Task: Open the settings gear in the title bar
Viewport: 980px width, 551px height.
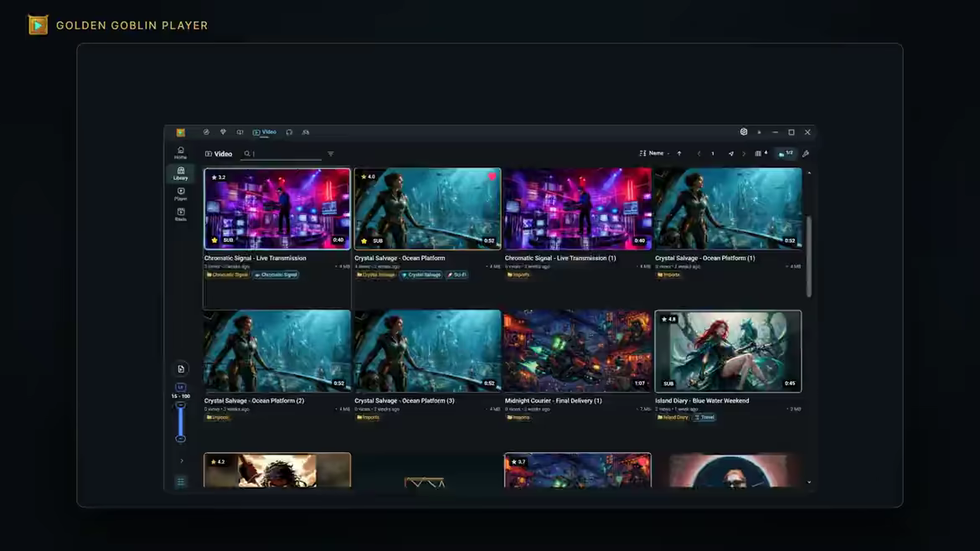Action: [x=744, y=131]
